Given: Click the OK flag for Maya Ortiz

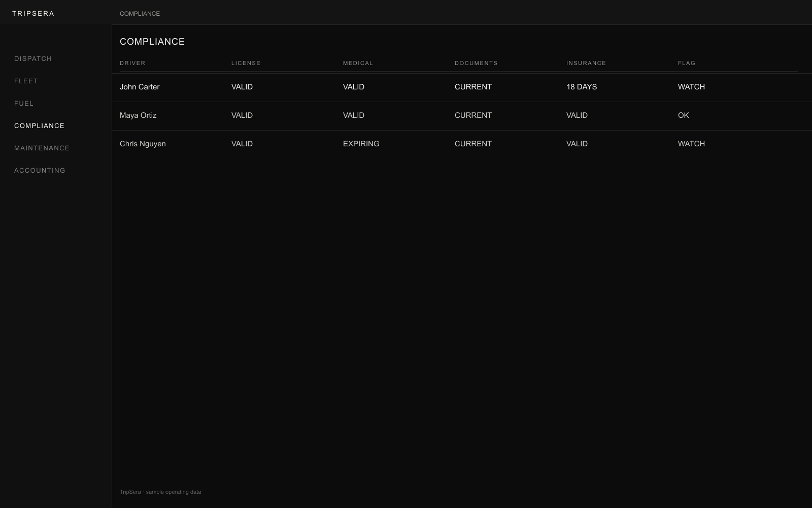Looking at the screenshot, I should (x=684, y=115).
